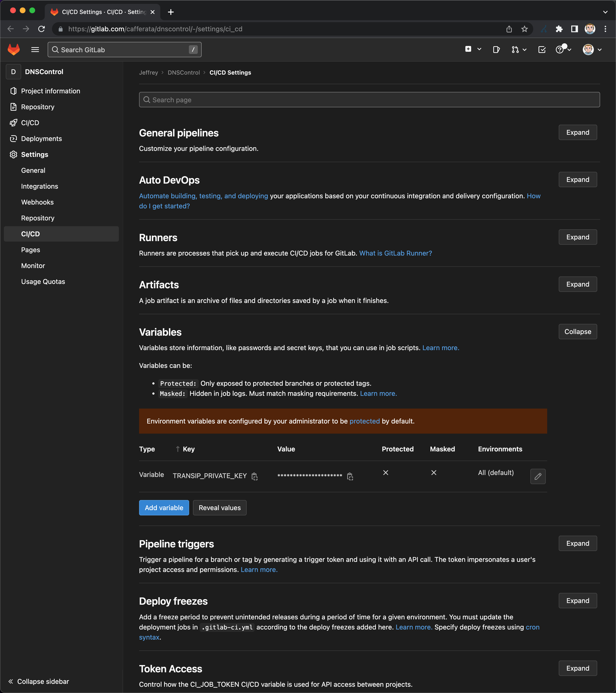The height and width of the screenshot is (693, 616).
Task: Open the Usage Quotas settings page
Action: pos(43,281)
